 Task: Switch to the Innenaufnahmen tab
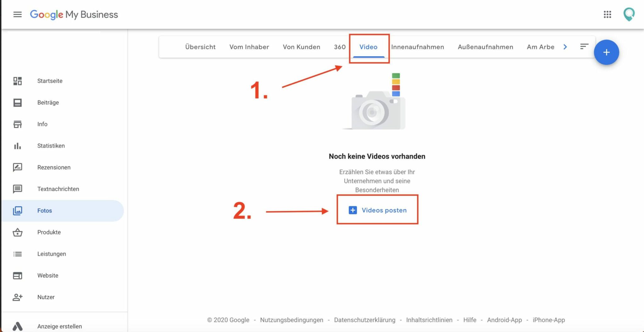tap(418, 47)
